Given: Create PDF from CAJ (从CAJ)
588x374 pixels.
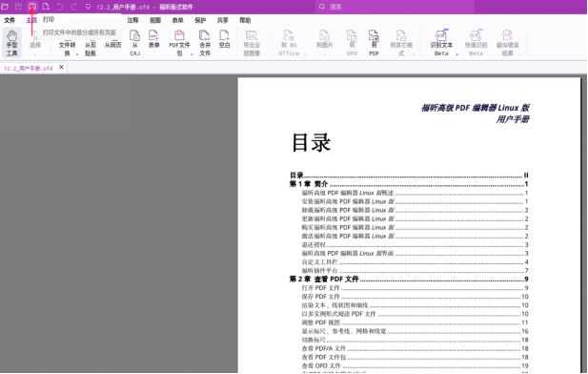Looking at the screenshot, I should coord(134,43).
